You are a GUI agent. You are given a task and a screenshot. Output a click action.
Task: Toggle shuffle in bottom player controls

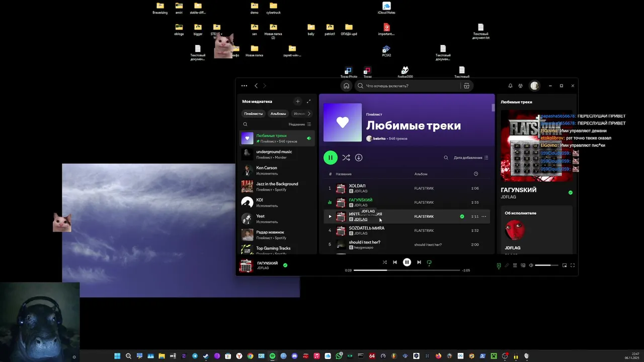point(385,262)
